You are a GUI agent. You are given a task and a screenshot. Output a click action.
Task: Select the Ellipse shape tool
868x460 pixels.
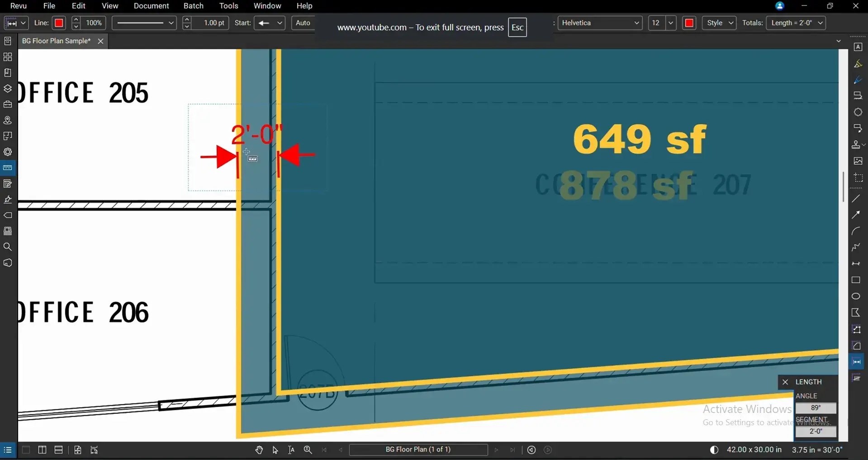tap(856, 296)
